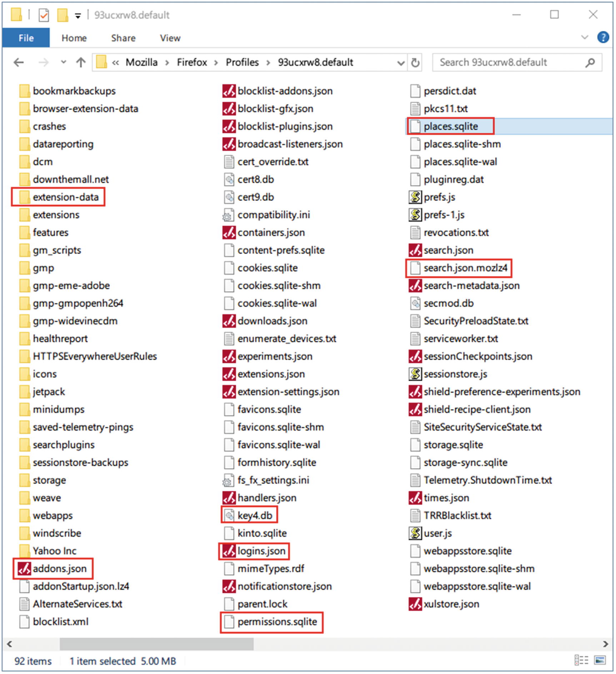Select the downthemall.net folder name
Screen dimensions: 616x674
pos(71,179)
